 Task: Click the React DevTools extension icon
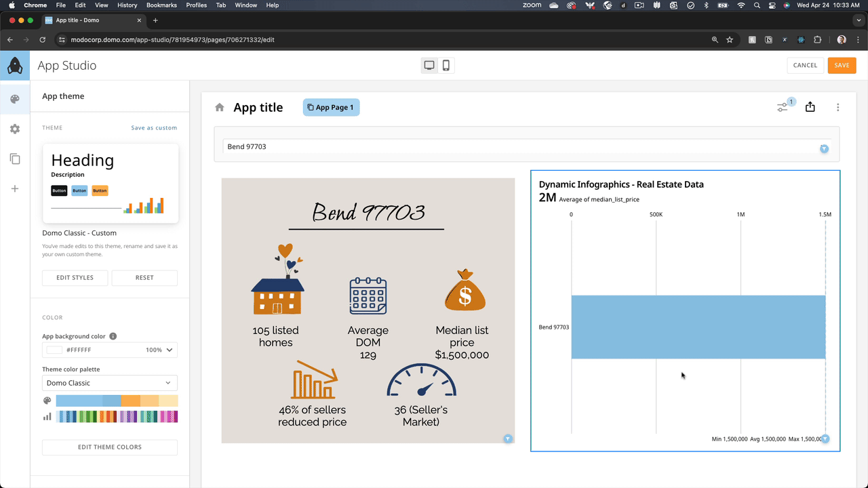(x=801, y=40)
